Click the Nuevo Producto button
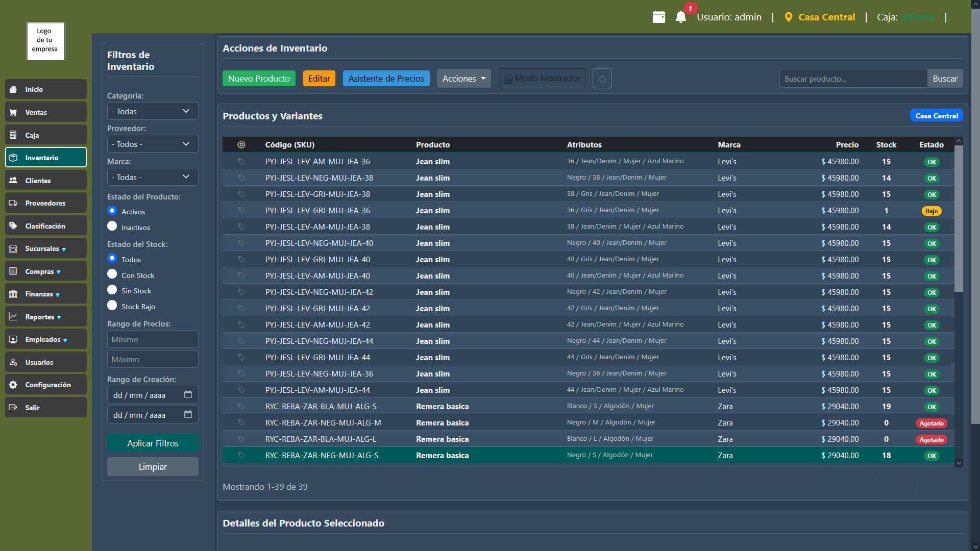Image resolution: width=980 pixels, height=551 pixels. (258, 78)
